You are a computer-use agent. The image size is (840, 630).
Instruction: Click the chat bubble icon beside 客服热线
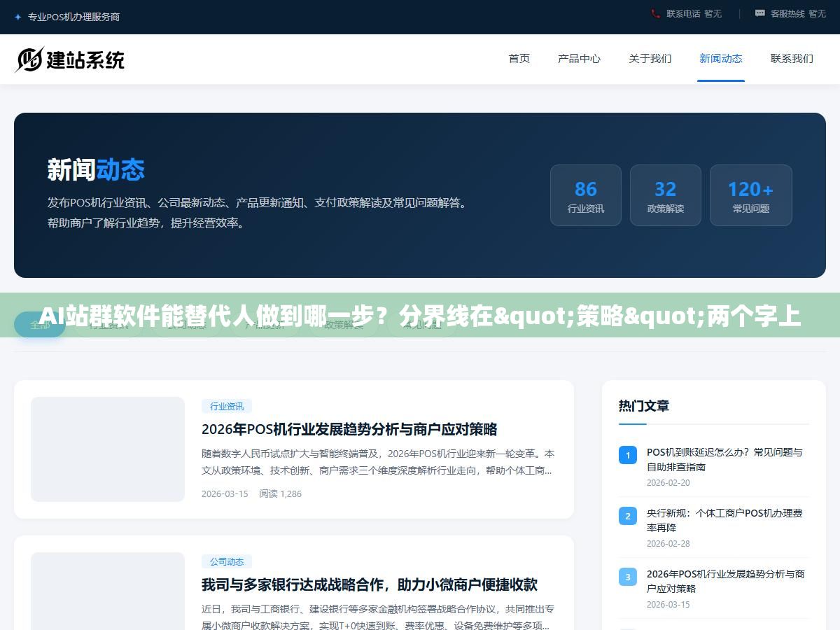[x=760, y=13]
